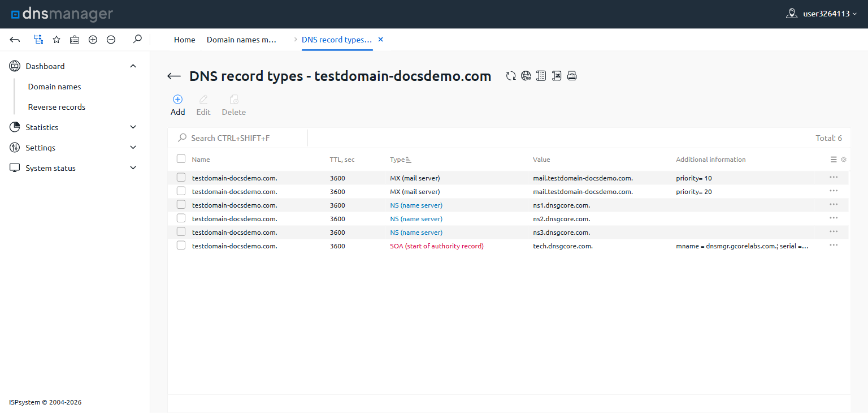868x413 pixels.
Task: Close the DNS record types tab
Action: pos(380,40)
